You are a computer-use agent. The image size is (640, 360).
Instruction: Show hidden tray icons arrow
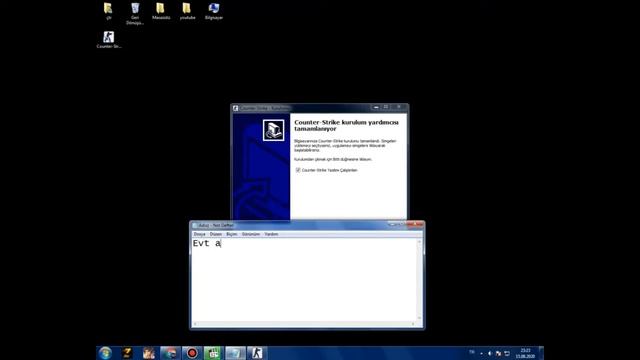(x=481, y=353)
